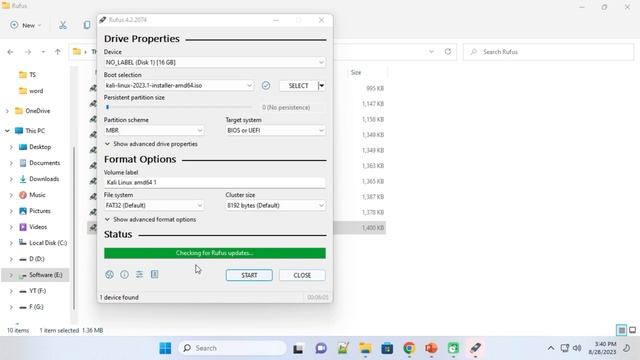Click the Refresh icon in Explorer address bar
This screenshot has width=640, height=360.
[x=448, y=52]
